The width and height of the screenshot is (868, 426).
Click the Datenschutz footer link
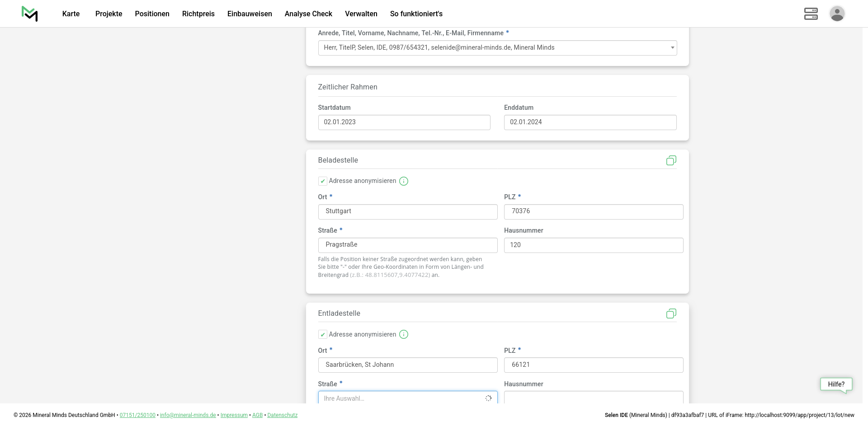click(282, 415)
